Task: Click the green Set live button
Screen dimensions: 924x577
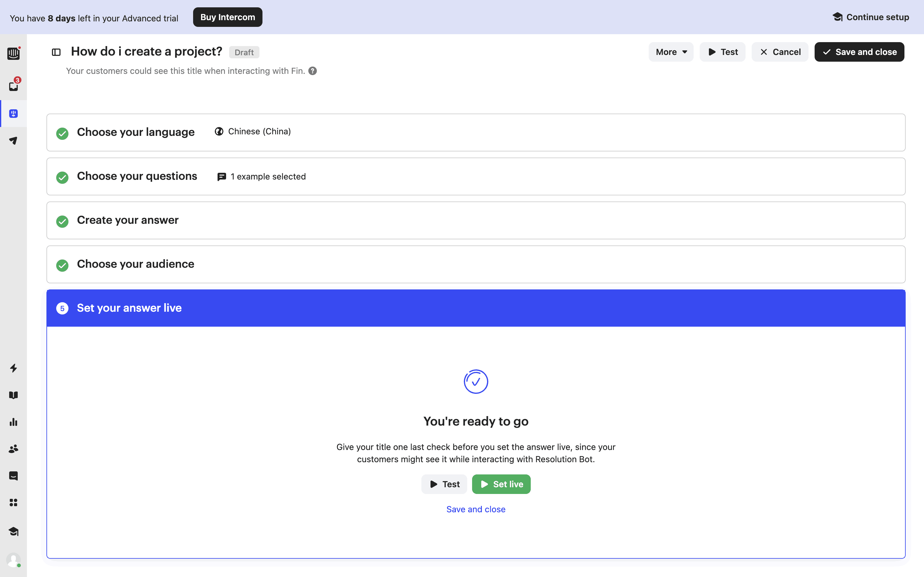Action: click(x=501, y=484)
